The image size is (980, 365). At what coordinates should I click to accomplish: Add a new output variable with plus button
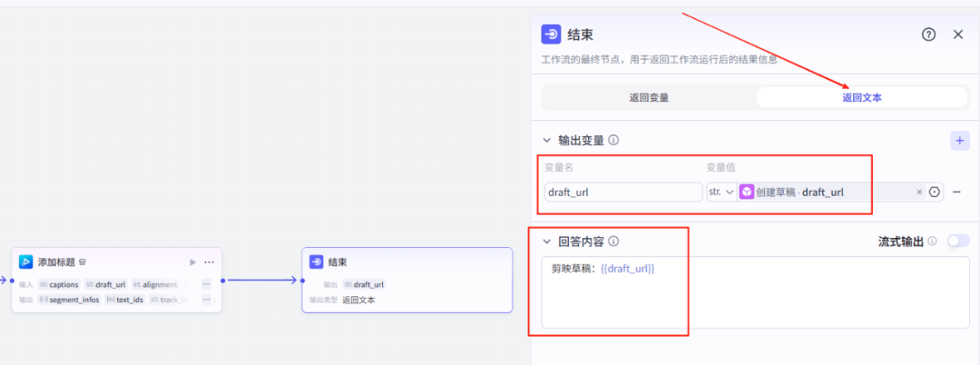pyautogui.click(x=960, y=141)
